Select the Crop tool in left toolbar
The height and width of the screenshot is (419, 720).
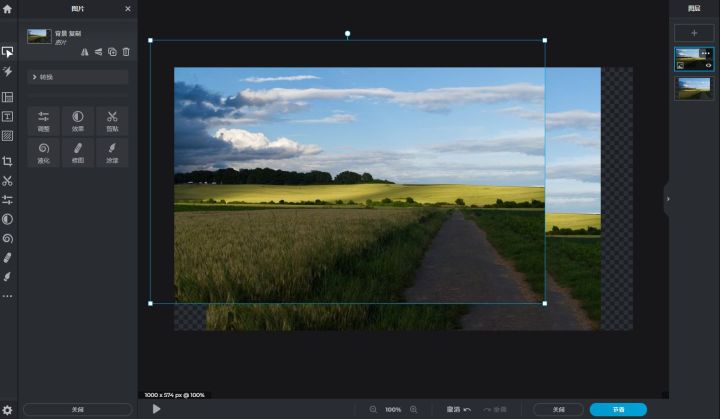[7, 160]
